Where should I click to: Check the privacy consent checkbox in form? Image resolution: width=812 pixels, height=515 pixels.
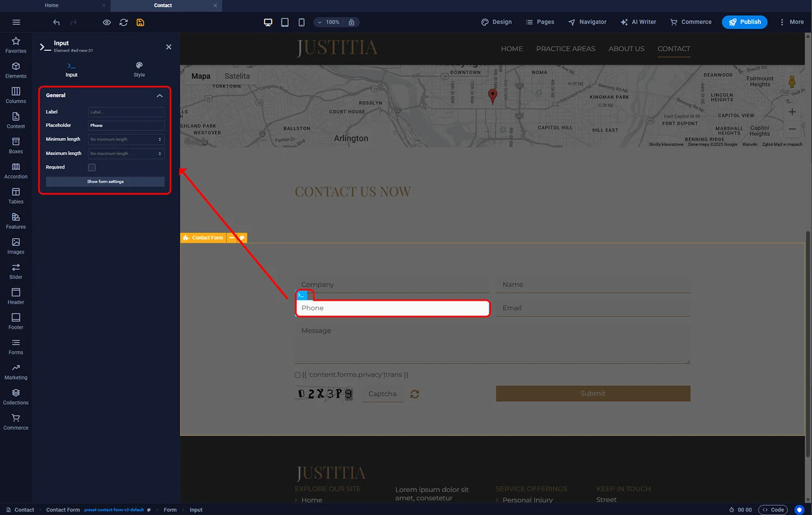[298, 375]
